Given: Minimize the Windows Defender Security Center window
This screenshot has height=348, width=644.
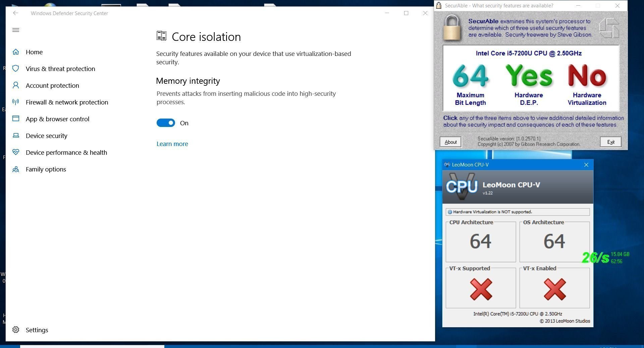Looking at the screenshot, I should (387, 13).
